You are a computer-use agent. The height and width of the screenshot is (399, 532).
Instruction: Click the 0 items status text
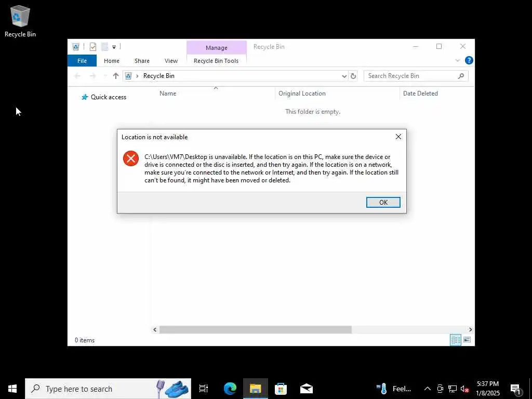(85, 340)
